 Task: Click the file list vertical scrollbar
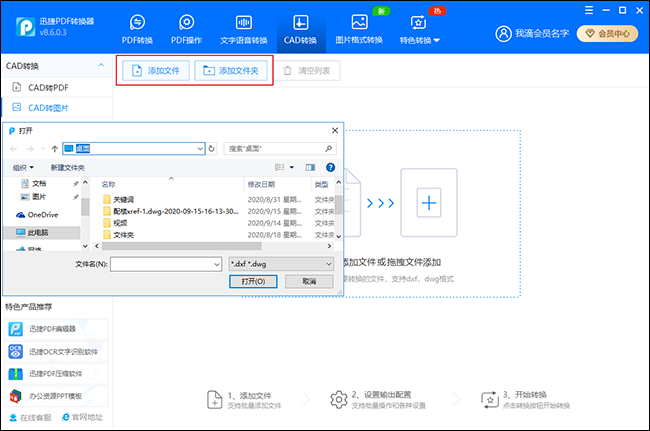[x=338, y=205]
